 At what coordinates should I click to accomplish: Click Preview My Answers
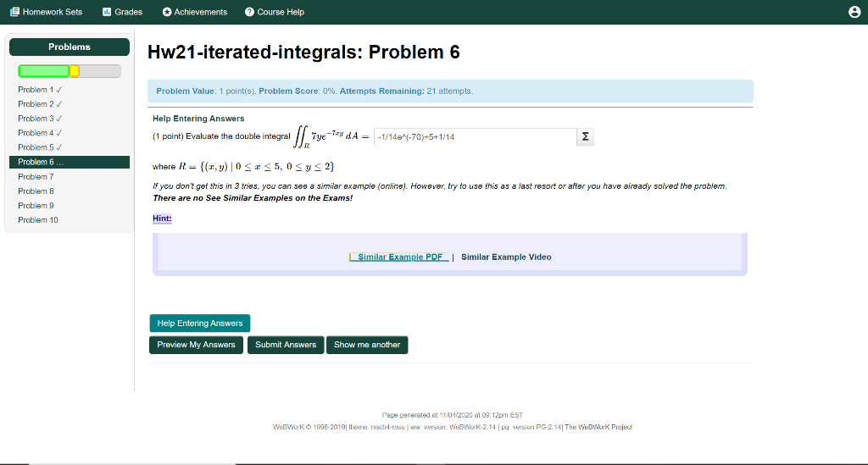click(196, 345)
